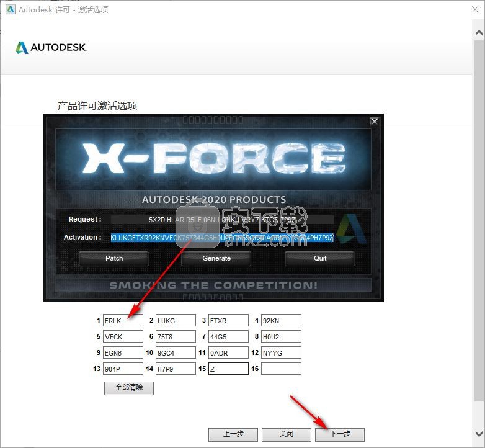Click the AUTODESK 2020 PRODUCTS label
This screenshot has height=448, width=485.
tap(214, 200)
